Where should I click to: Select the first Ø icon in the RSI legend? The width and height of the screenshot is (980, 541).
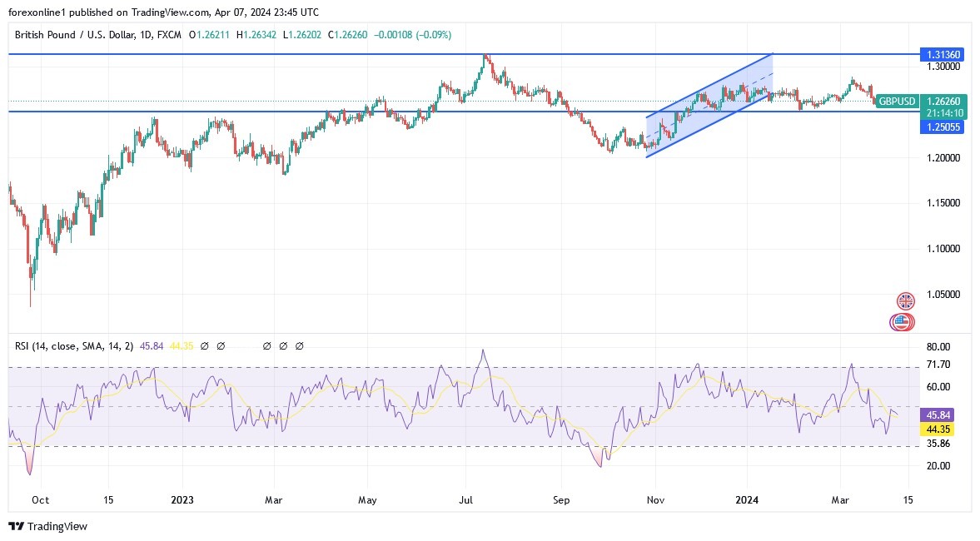(x=204, y=345)
